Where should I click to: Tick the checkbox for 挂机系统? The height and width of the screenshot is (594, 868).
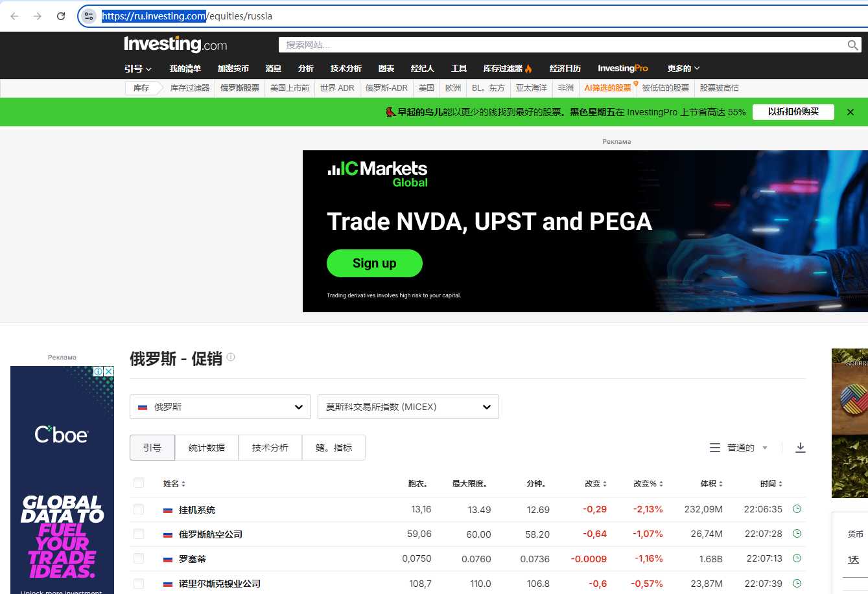[x=139, y=509]
